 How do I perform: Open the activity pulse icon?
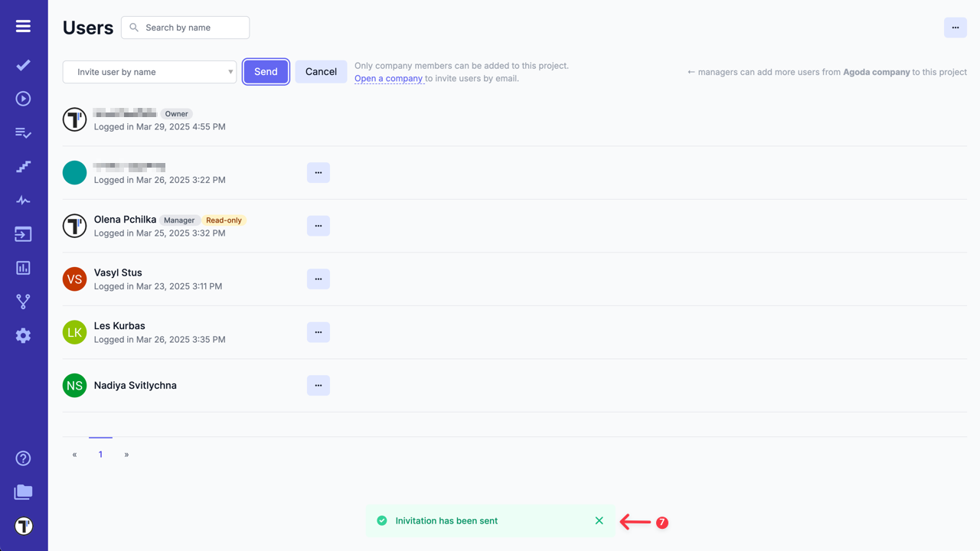pos(23,200)
